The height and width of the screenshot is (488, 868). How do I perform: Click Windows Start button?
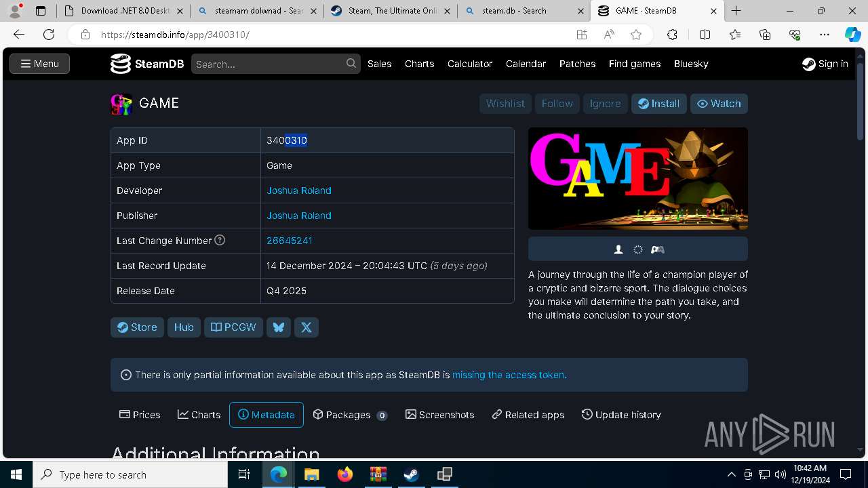16,474
